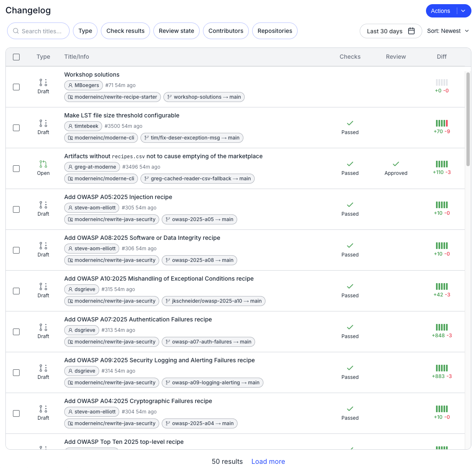The image size is (476, 468).
Task: Click the Passed checkmark for Make LST file size threshold
Action: tap(350, 123)
